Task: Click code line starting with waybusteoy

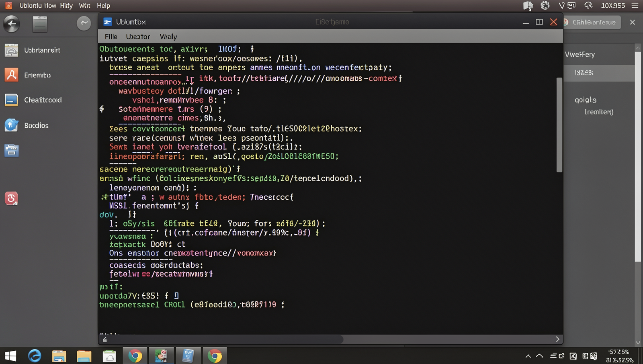Action: coord(179,91)
